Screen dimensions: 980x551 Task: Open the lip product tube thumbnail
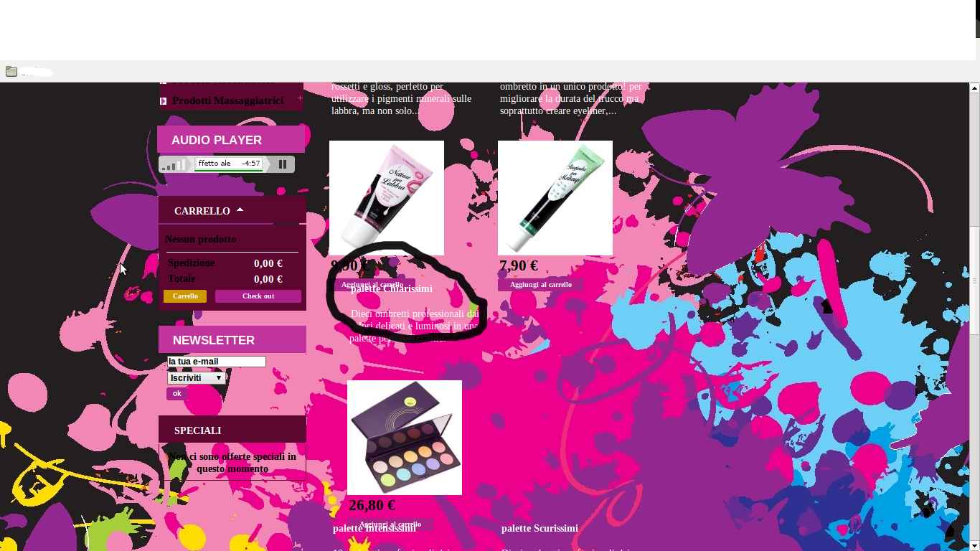(387, 198)
